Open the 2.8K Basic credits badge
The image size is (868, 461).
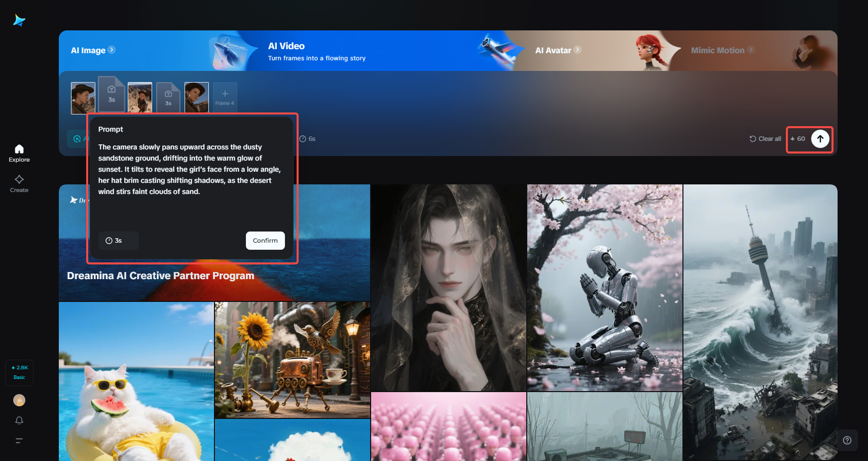[x=19, y=372]
